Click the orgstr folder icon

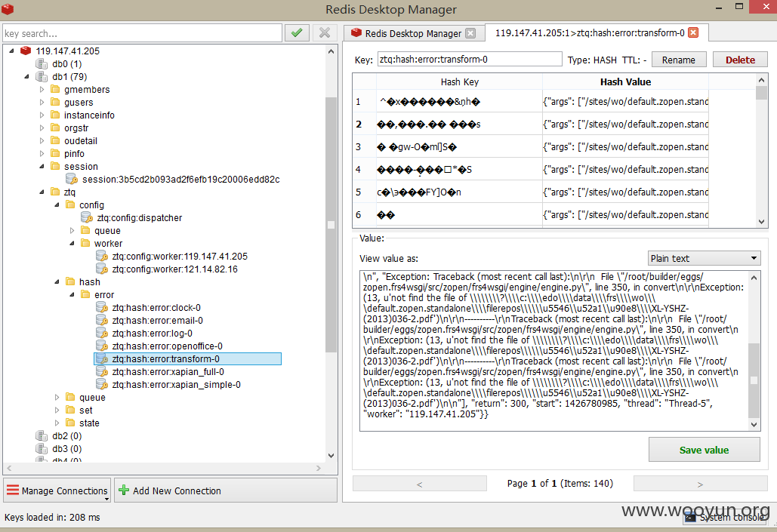(56, 128)
